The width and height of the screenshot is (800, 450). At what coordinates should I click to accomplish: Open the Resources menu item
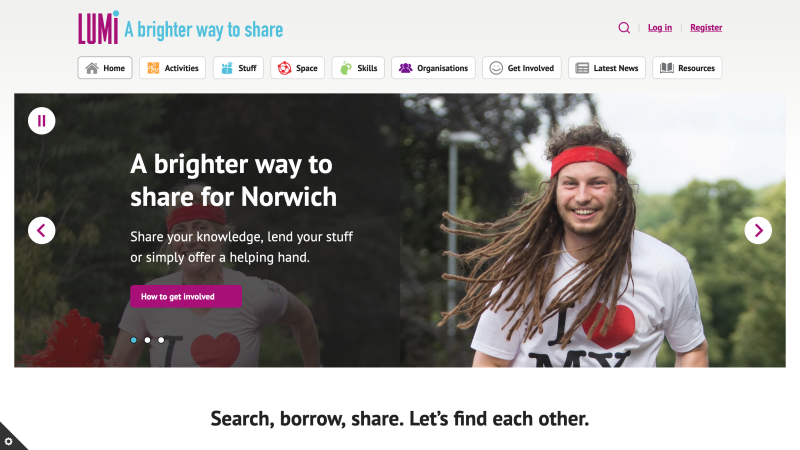click(x=687, y=68)
